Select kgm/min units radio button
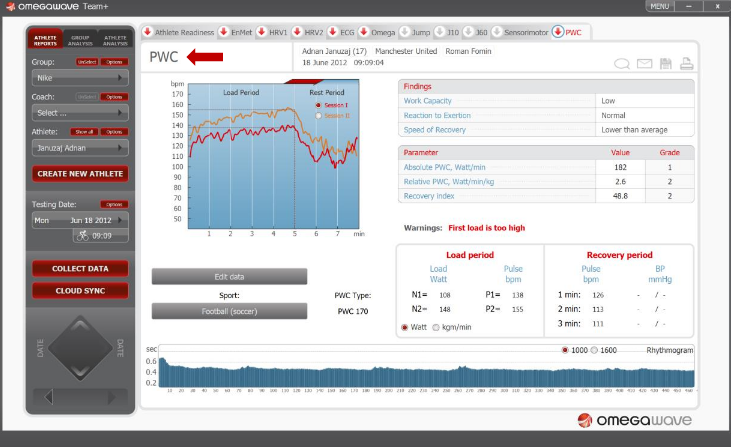731x447 pixels. pyautogui.click(x=436, y=328)
